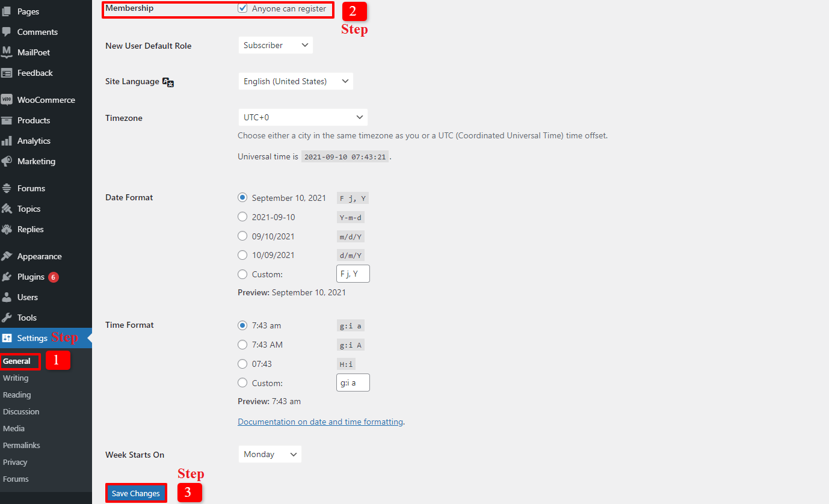The image size is (829, 504).
Task: Click the Feedback form icon
Action: click(7, 73)
